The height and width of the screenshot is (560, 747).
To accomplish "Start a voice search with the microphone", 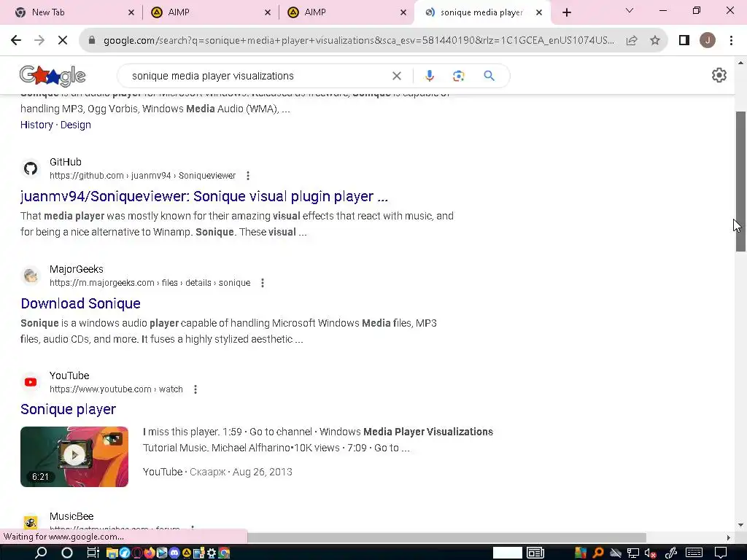I will (x=429, y=76).
